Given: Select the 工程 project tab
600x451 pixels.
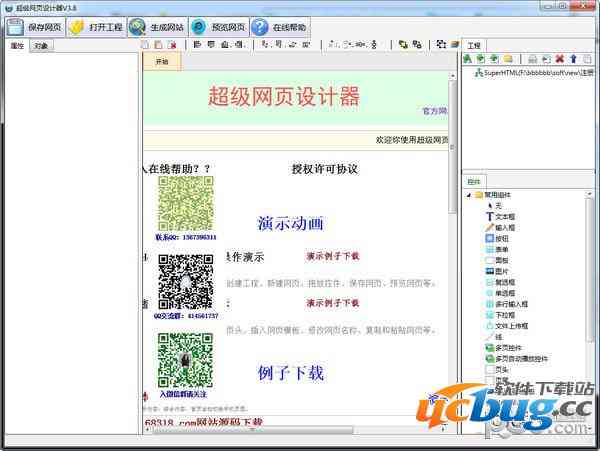Looking at the screenshot, I should [474, 46].
